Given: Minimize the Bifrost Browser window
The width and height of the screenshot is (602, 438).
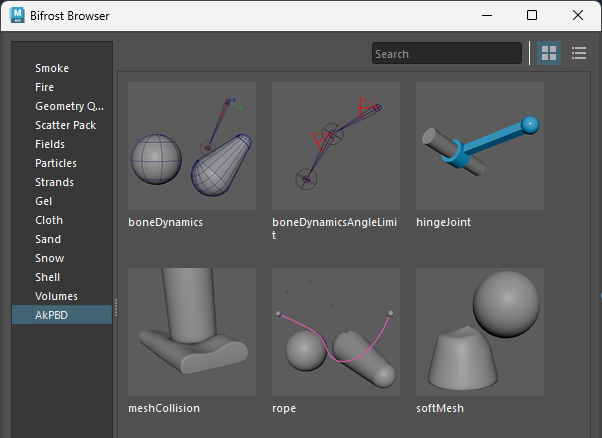Looking at the screenshot, I should pos(487,15).
